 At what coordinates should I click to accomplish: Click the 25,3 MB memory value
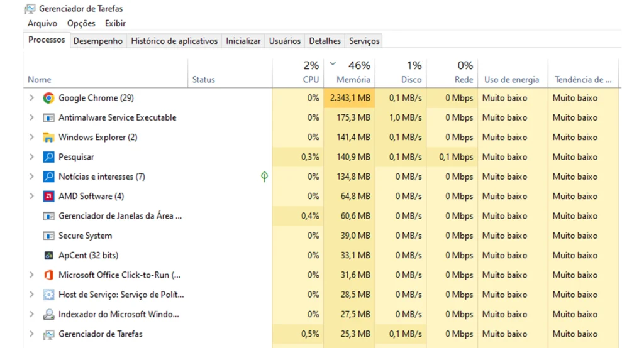[x=355, y=334]
